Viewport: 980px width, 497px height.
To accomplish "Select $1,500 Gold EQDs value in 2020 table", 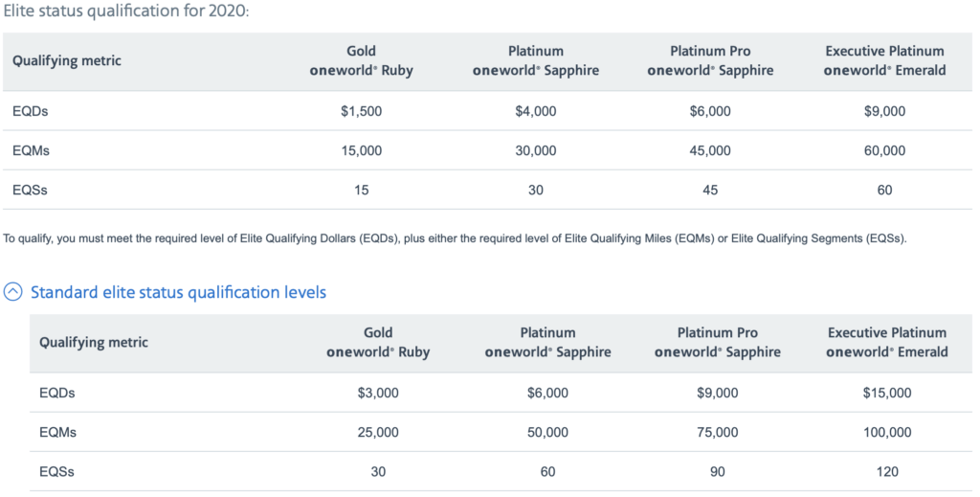I will 361,111.
